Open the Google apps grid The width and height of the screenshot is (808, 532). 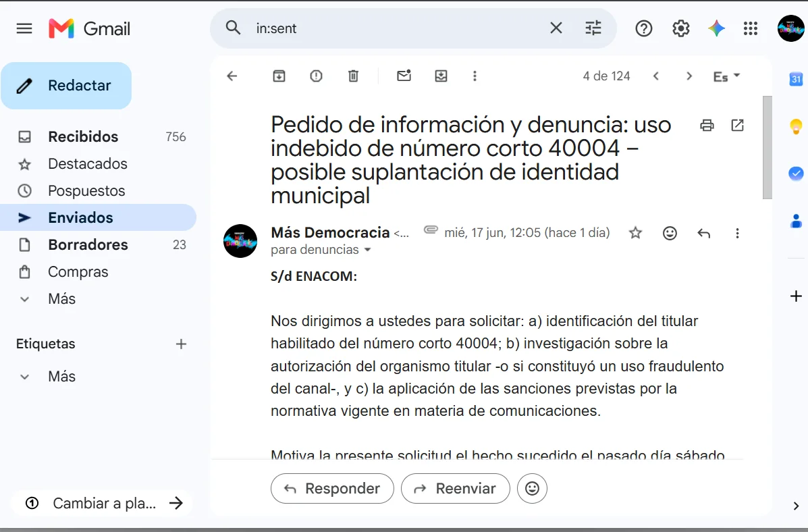click(x=751, y=28)
